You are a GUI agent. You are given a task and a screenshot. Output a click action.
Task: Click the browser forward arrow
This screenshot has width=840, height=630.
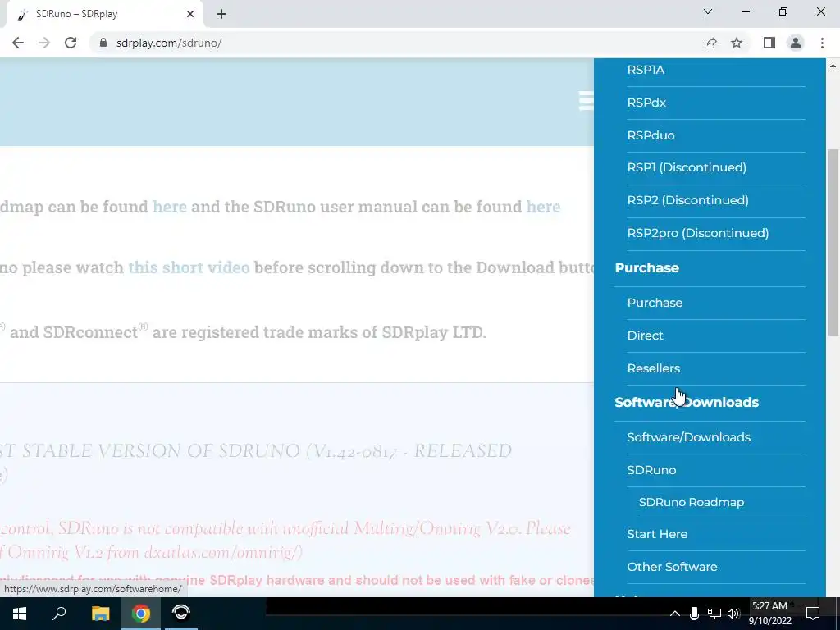[44, 43]
